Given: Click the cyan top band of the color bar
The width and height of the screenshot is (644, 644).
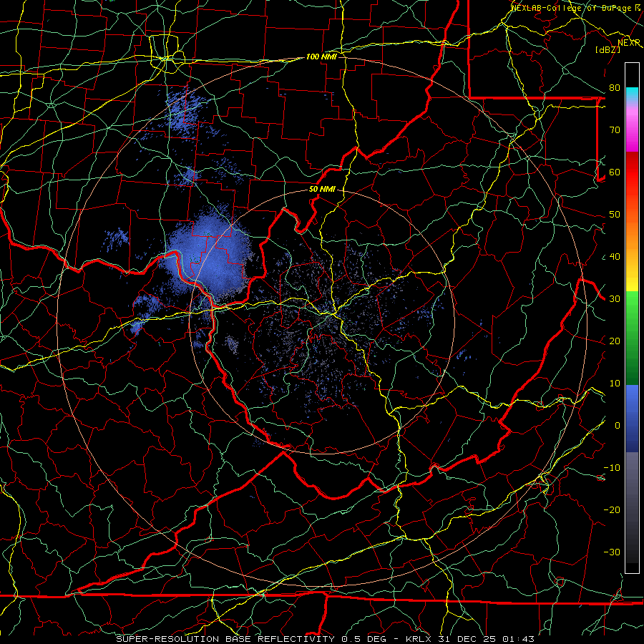Looking at the screenshot, I should tap(632, 94).
